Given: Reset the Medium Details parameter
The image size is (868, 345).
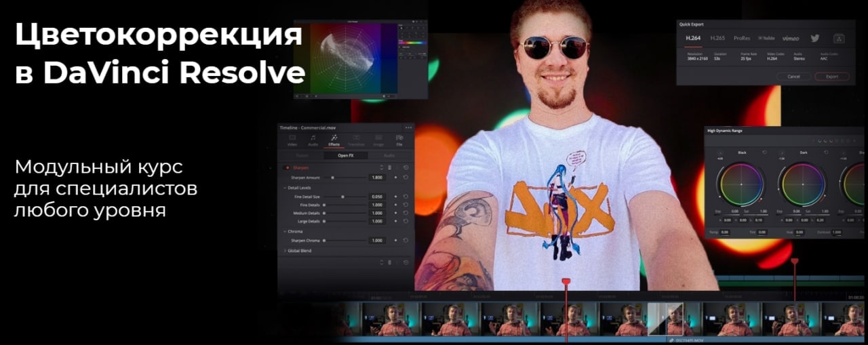Looking at the screenshot, I should (x=406, y=213).
